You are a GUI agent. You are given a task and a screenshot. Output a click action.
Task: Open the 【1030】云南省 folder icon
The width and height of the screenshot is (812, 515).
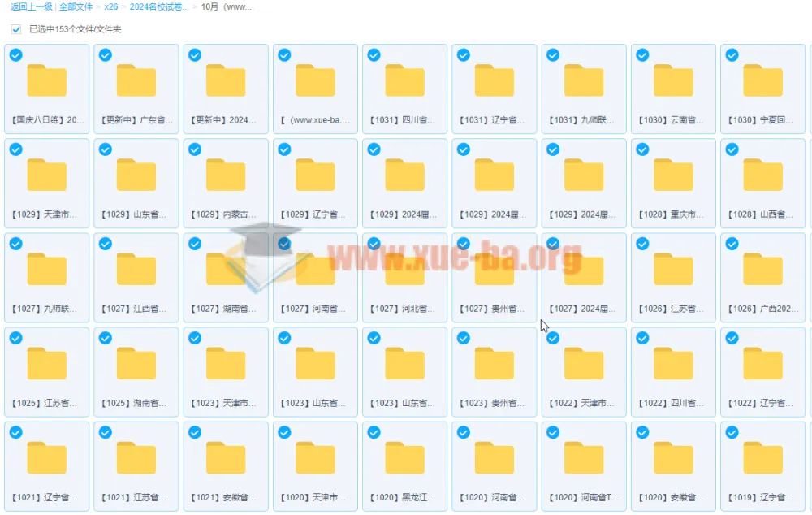[x=673, y=80]
